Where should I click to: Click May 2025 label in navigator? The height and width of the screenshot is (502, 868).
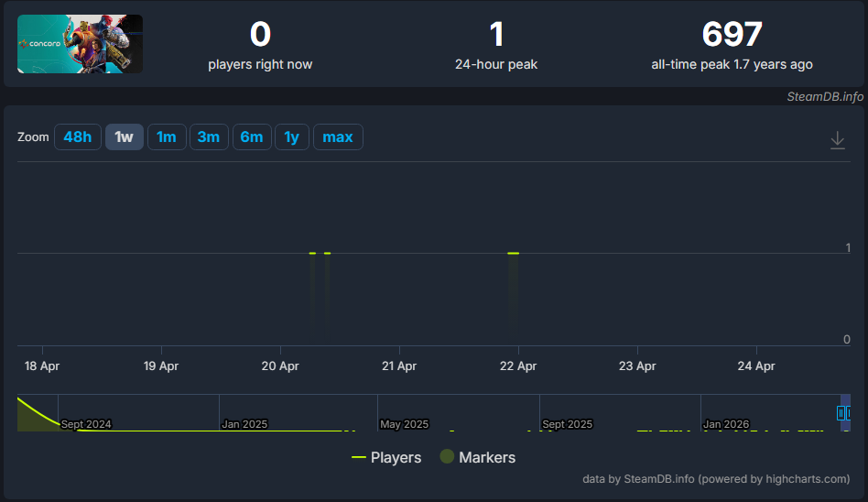pyautogui.click(x=404, y=424)
